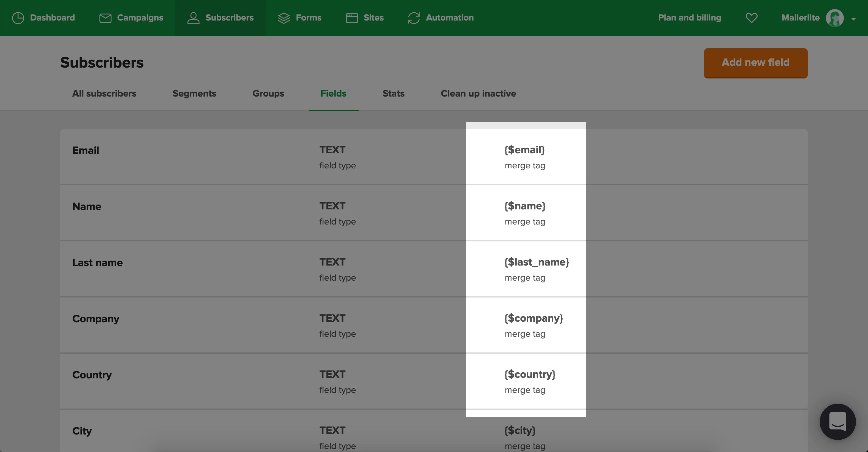Click the Dashboard clock icon
Image resolution: width=868 pixels, height=452 pixels.
[18, 18]
